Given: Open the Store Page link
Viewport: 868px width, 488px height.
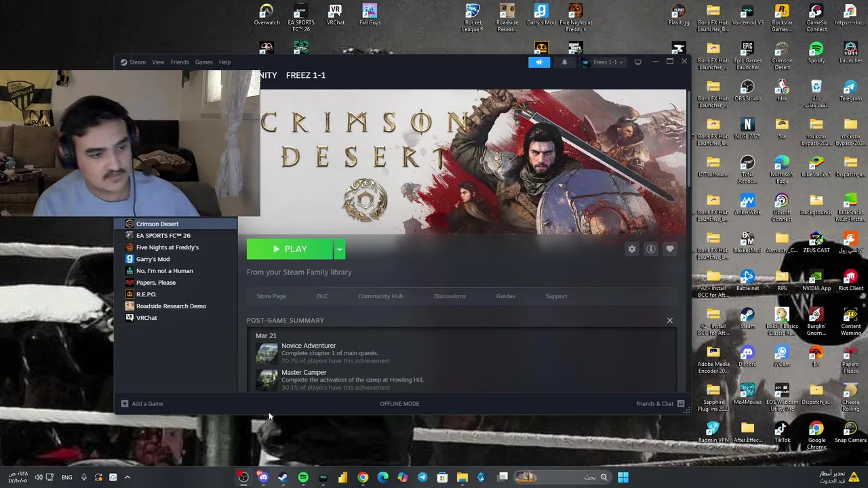Looking at the screenshot, I should tap(271, 296).
